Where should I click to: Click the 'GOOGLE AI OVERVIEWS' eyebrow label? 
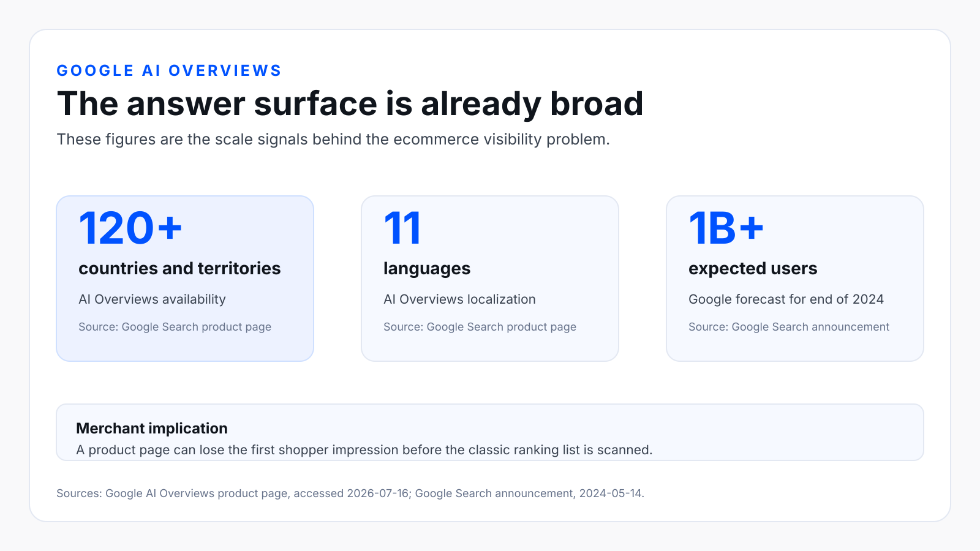pos(169,71)
